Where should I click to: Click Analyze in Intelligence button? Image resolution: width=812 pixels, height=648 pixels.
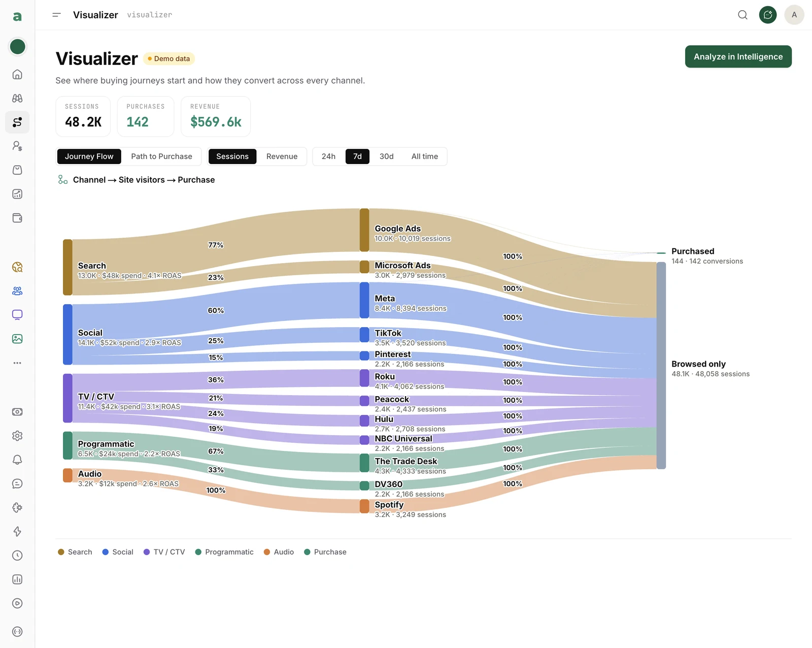738,56
